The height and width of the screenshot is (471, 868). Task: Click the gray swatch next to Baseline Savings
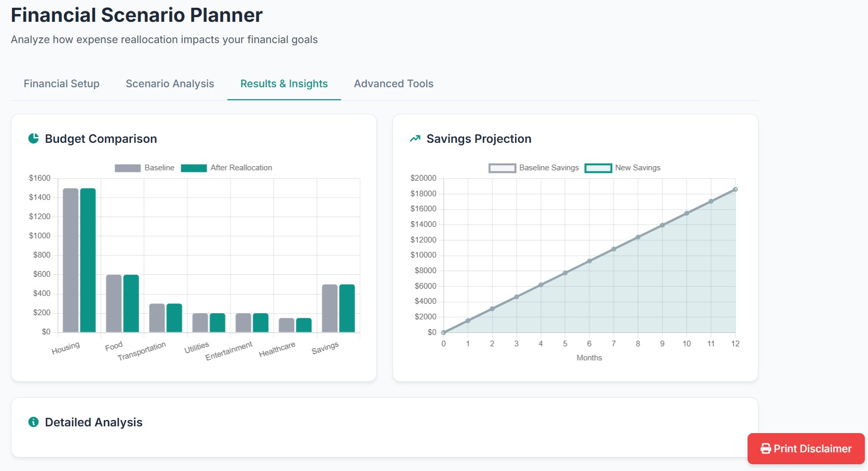pos(501,167)
